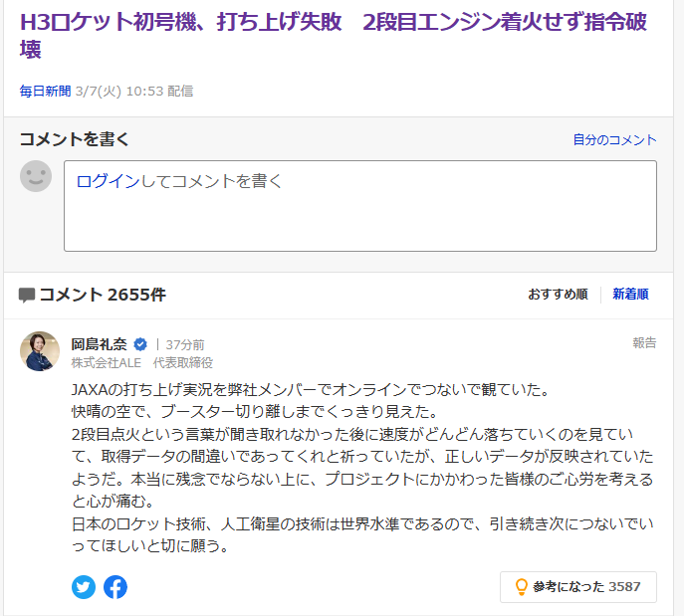The image size is (684, 616).
Task: Sort comments by 新着順
Action: (x=631, y=295)
